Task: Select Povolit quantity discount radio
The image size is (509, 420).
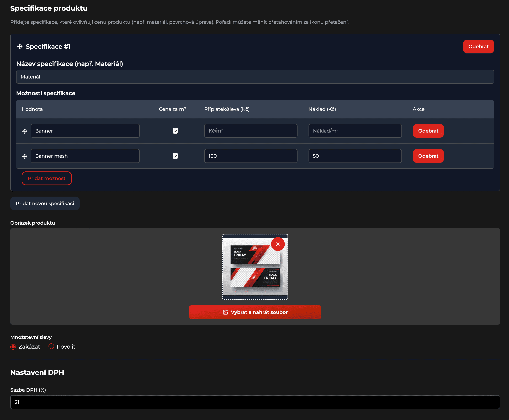Action: [x=51, y=346]
